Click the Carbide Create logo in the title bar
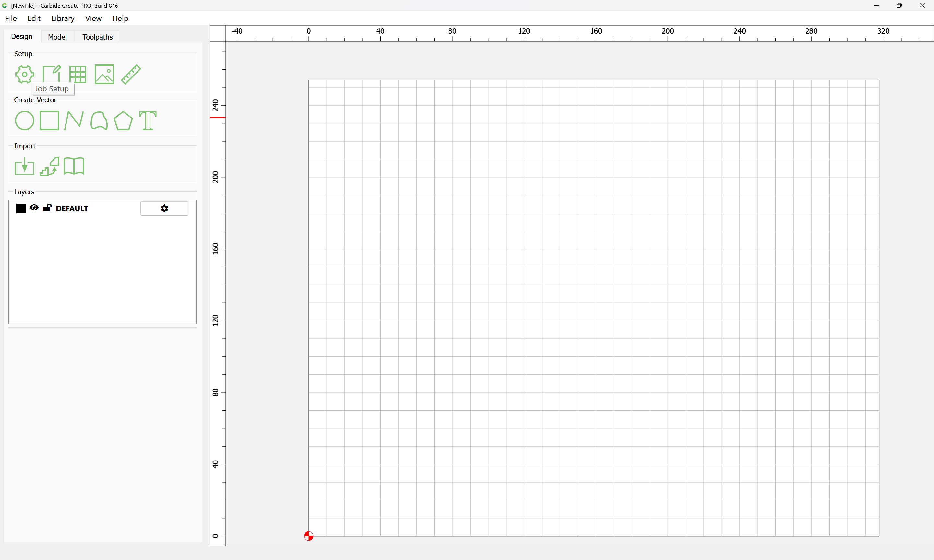The height and width of the screenshot is (560, 934). (x=5, y=5)
